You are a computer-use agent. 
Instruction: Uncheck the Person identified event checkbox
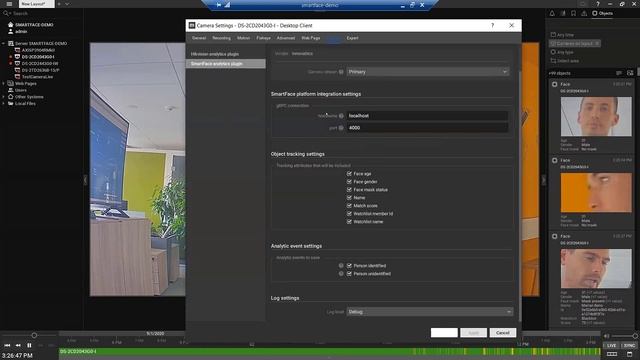point(349,266)
